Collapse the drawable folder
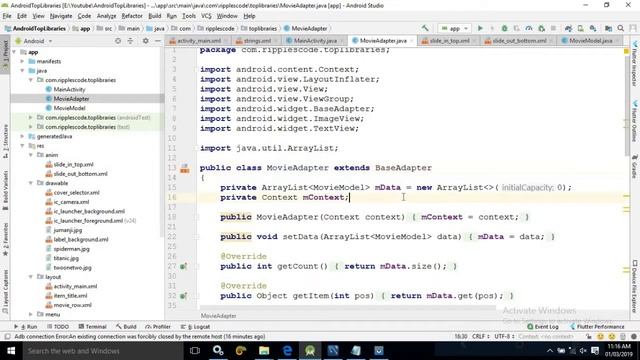This screenshot has height=360, width=640. coord(31,183)
